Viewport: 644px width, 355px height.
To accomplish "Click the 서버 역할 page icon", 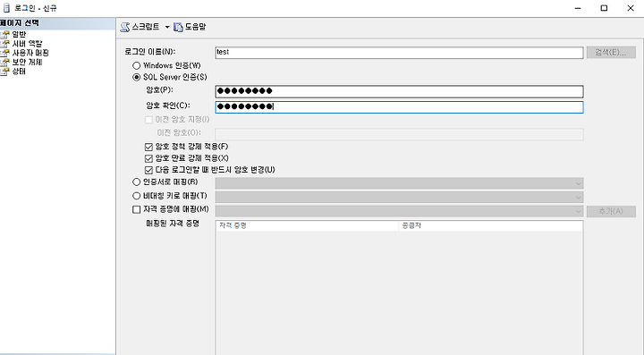I will pyautogui.click(x=5, y=44).
